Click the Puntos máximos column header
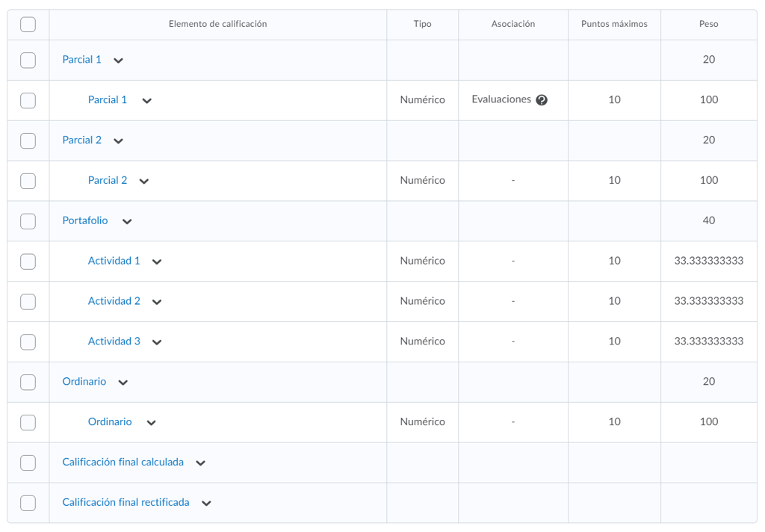 pyautogui.click(x=614, y=24)
